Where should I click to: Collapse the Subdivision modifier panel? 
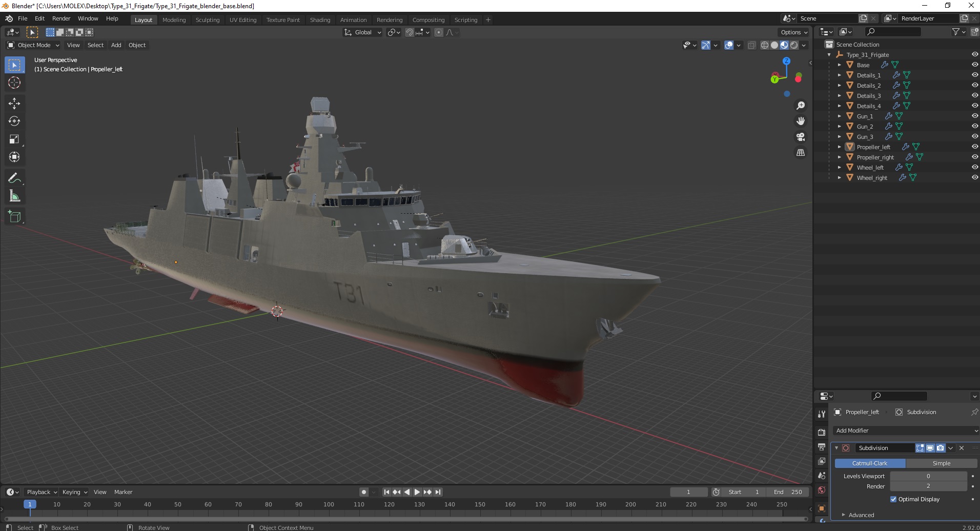(x=836, y=448)
